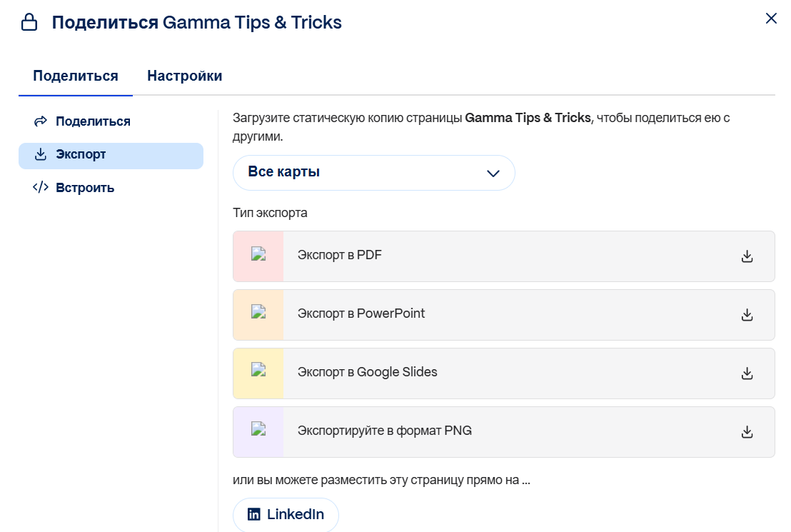Expand the export scope selection menu
The height and width of the screenshot is (532, 791).
tap(373, 172)
